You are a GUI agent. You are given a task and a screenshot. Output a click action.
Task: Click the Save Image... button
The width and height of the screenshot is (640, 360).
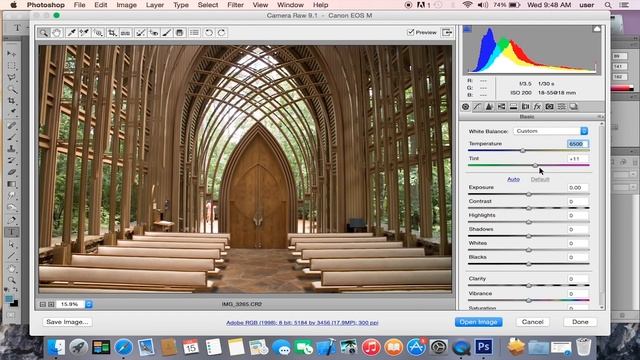point(67,322)
